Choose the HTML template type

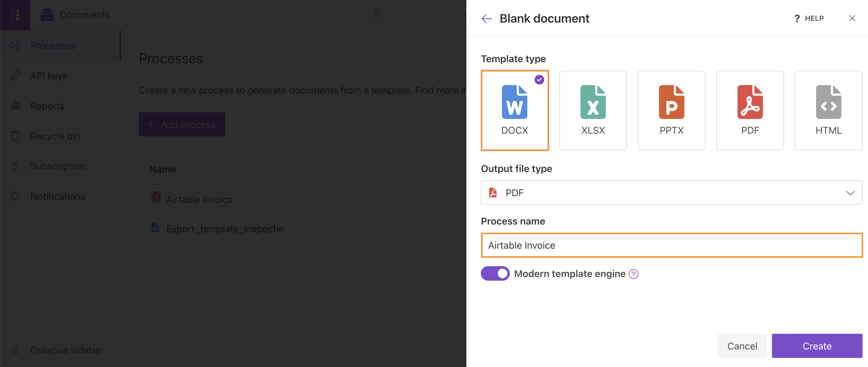click(x=828, y=110)
